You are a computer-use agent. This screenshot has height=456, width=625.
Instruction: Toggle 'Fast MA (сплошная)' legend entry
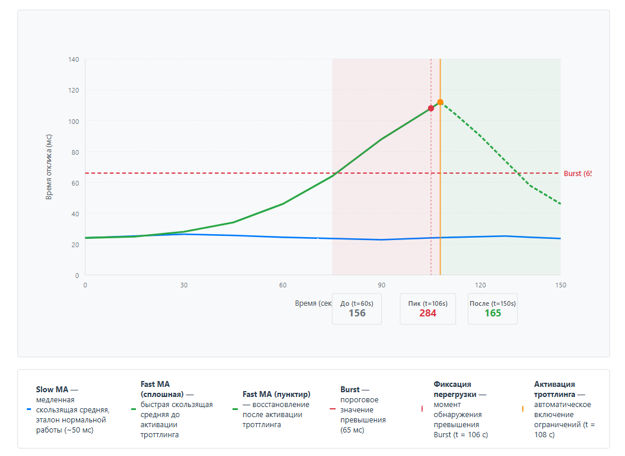click(173, 409)
